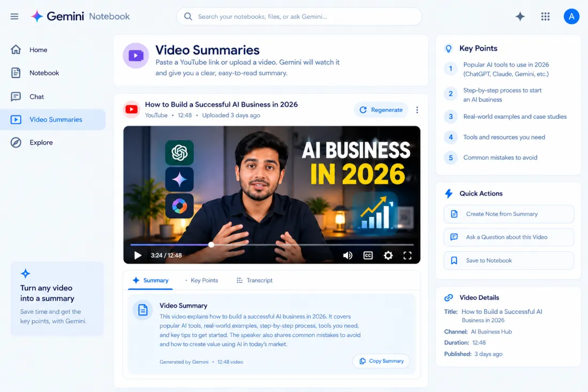Click the Duration 12:48 value
Viewport: 588px width, 392px height.
tap(479, 342)
